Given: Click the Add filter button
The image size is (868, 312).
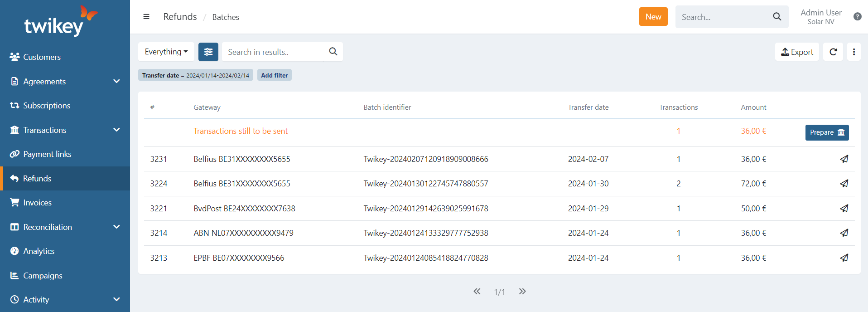Looking at the screenshot, I should [x=274, y=75].
